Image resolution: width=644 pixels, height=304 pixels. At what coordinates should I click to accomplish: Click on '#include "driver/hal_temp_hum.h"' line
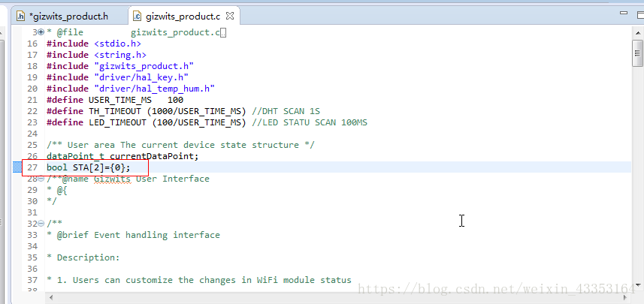[131, 89]
